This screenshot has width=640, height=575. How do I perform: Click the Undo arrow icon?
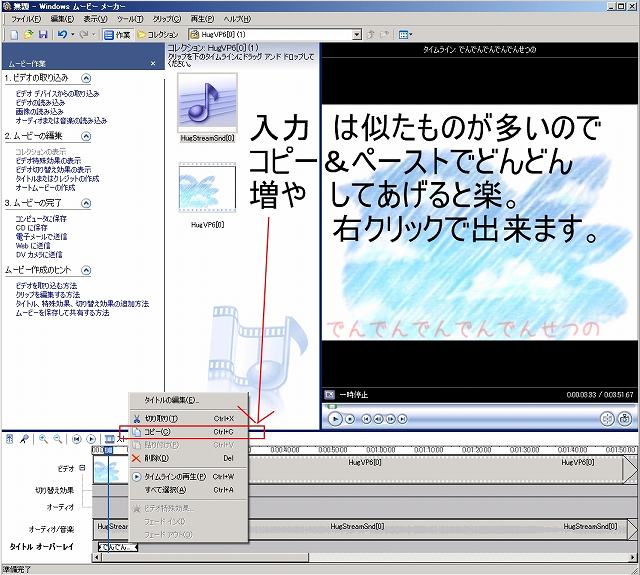click(62, 35)
